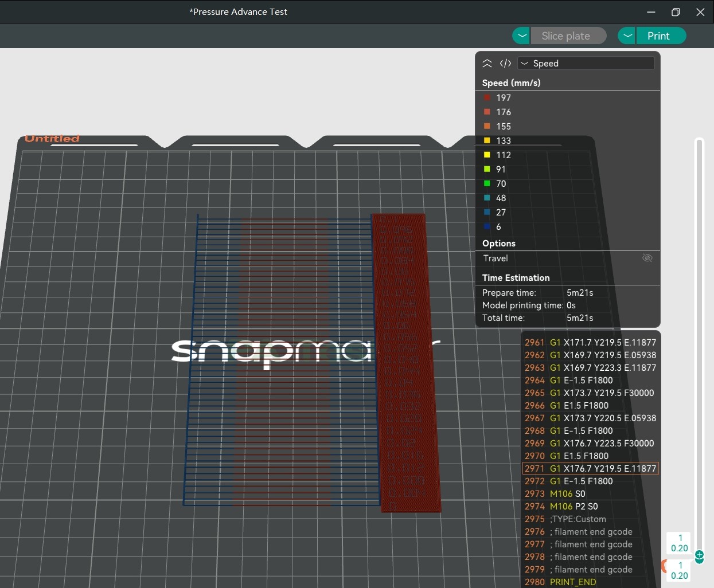The height and width of the screenshot is (588, 714).
Task: Select G-code line 2963
Action: pos(590,367)
